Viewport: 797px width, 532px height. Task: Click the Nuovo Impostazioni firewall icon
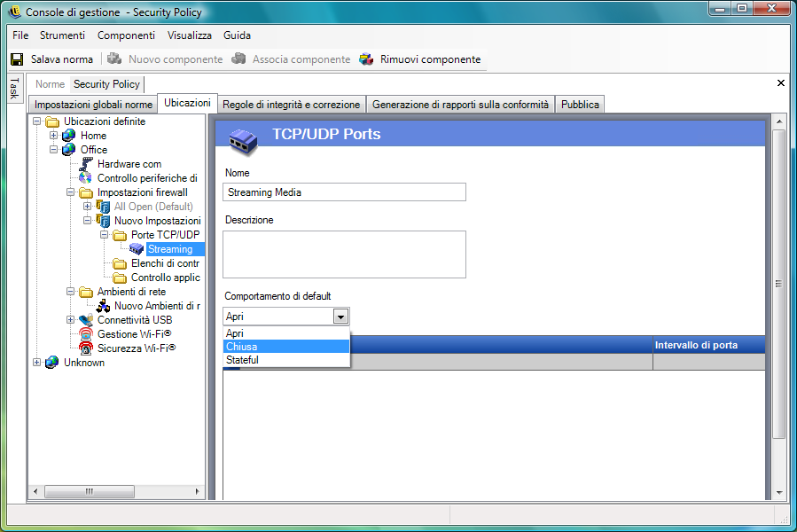click(x=103, y=221)
